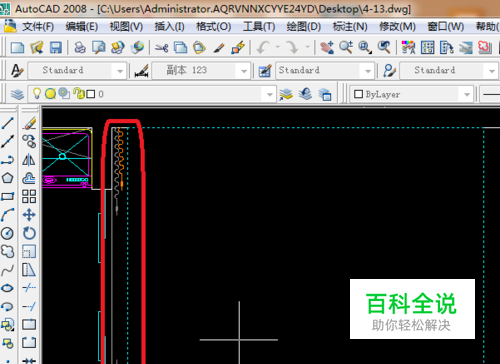Open Table Style manager icon
The width and height of the screenshot is (500, 364).
tap(265, 71)
